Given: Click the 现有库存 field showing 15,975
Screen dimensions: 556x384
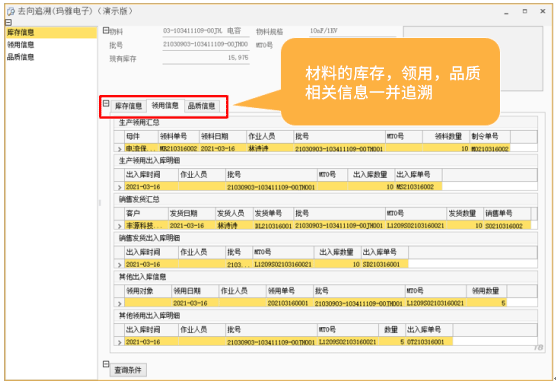Looking at the screenshot, I should click(206, 58).
